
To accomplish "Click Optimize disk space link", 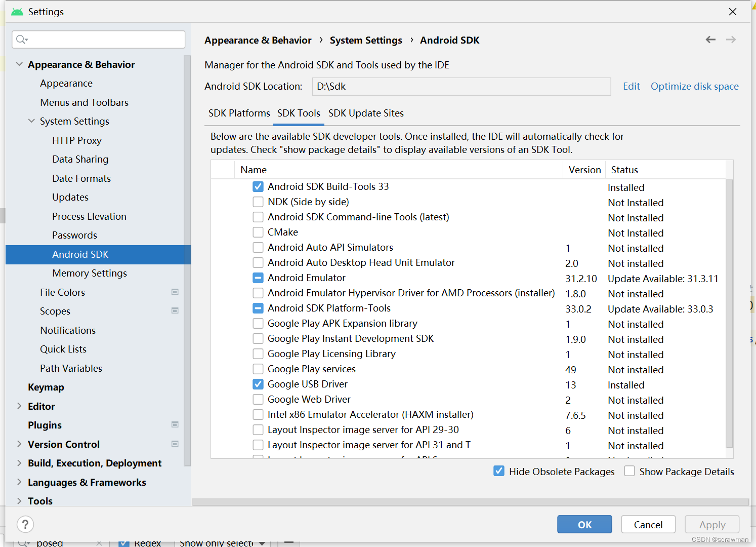I will pyautogui.click(x=695, y=87).
